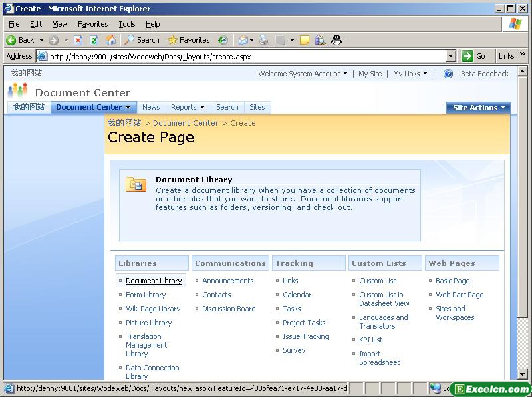This screenshot has height=397, width=532.
Task: Click the scrollbar up arrow
Action: click(x=522, y=72)
